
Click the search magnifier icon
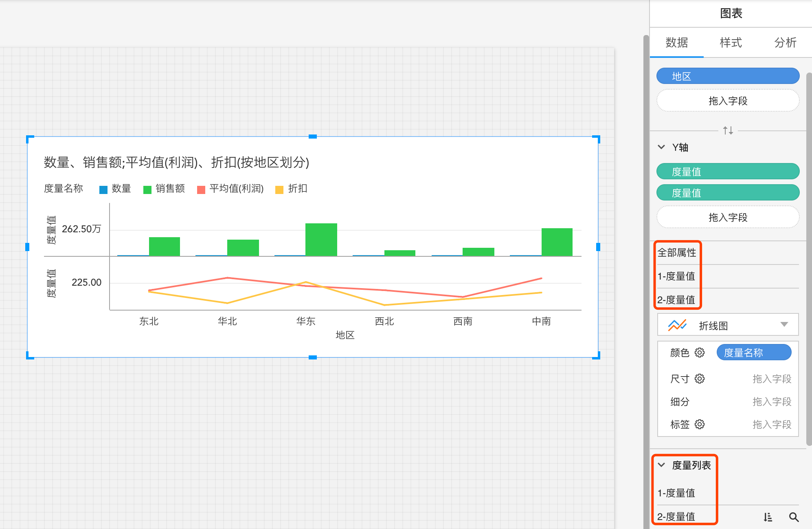coord(794,517)
